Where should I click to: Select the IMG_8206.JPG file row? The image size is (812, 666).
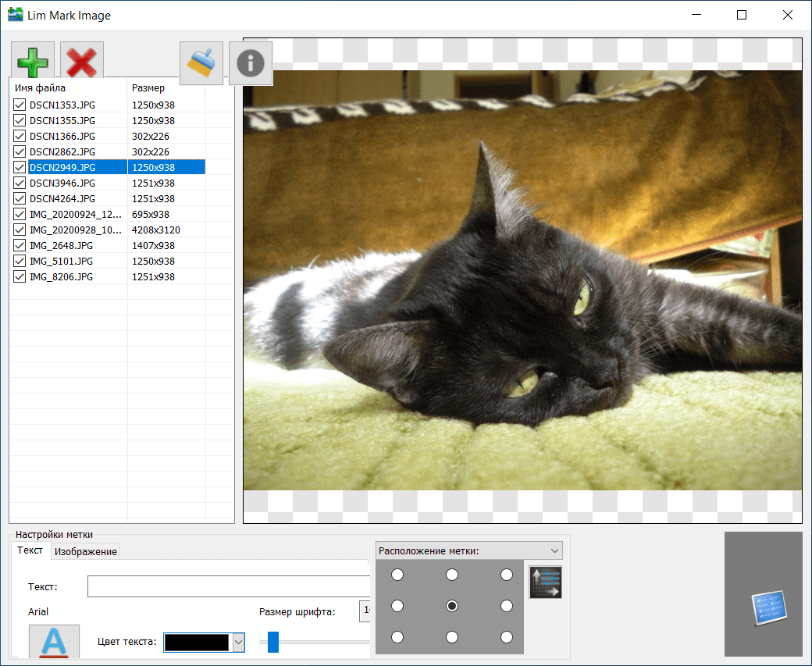click(108, 276)
